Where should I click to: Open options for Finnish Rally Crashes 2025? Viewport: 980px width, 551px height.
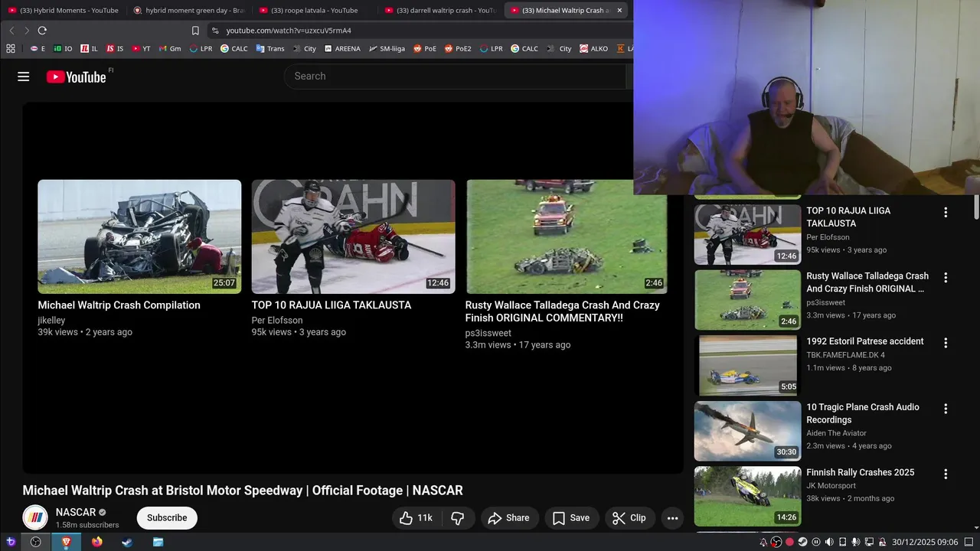click(x=946, y=474)
